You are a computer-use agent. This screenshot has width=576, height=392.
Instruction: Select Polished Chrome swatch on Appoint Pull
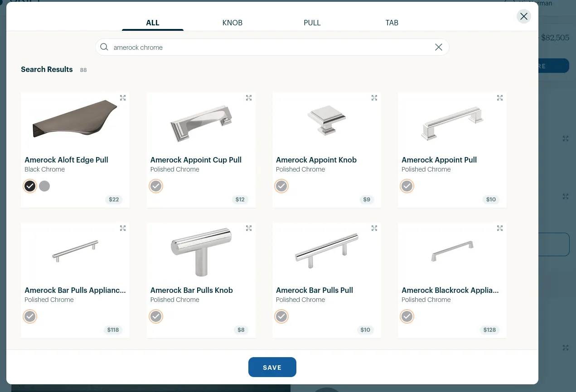[407, 186]
